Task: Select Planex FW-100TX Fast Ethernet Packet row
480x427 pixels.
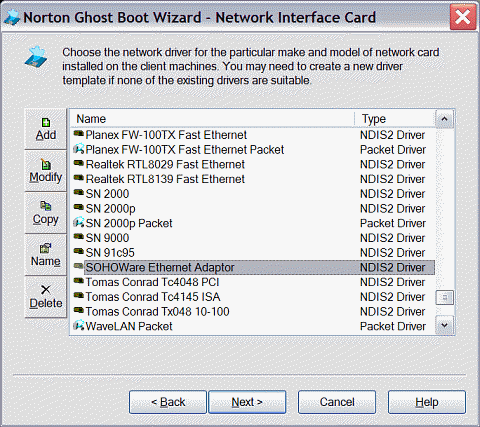Action: pos(253,150)
